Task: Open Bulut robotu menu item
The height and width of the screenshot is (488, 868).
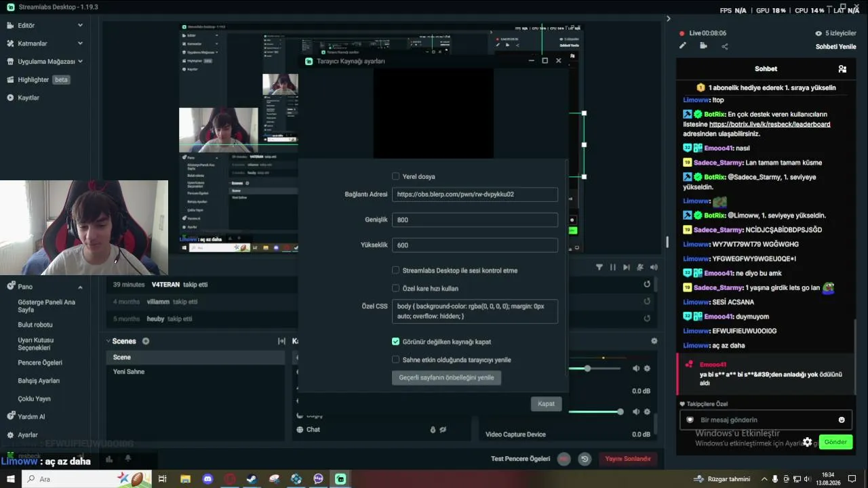Action: 35,325
